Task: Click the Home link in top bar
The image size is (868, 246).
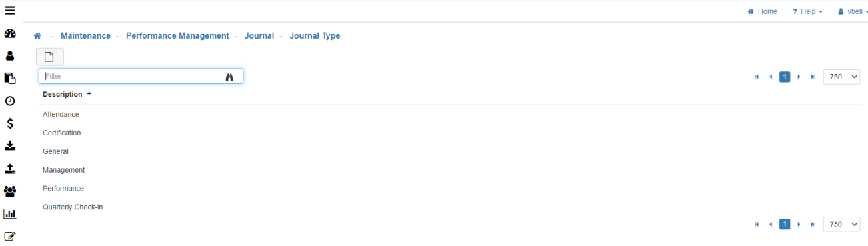Action: point(762,11)
